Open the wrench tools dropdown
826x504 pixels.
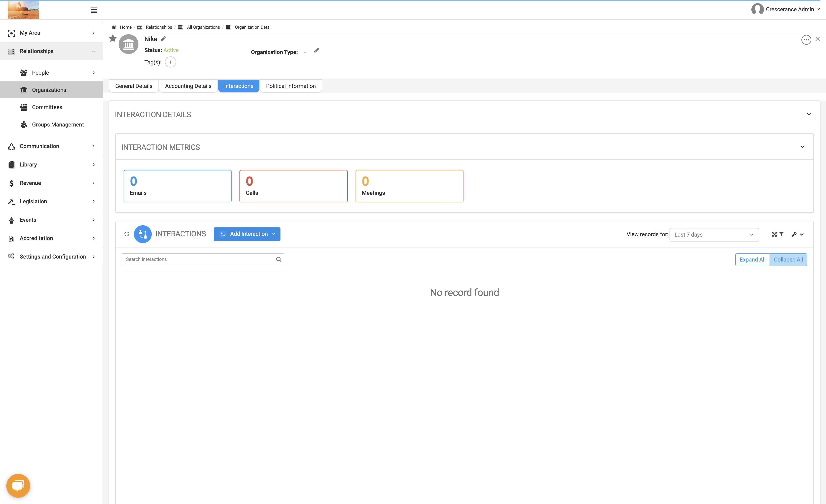pos(797,235)
